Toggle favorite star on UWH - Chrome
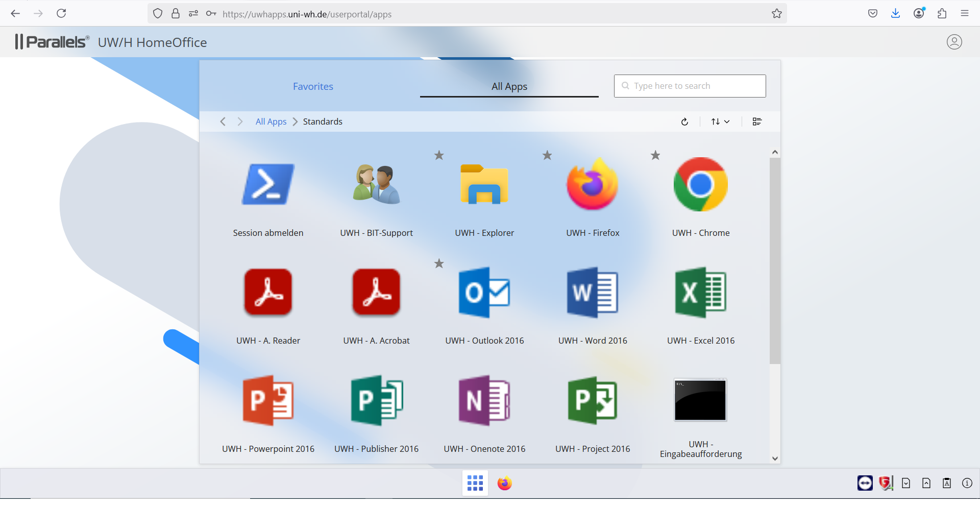Screen dimensions: 980x531 655,155
